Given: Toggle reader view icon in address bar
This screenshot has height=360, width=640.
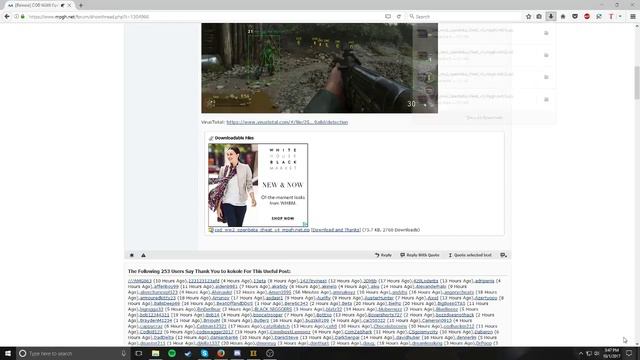Looking at the screenshot, I should point(388,17).
